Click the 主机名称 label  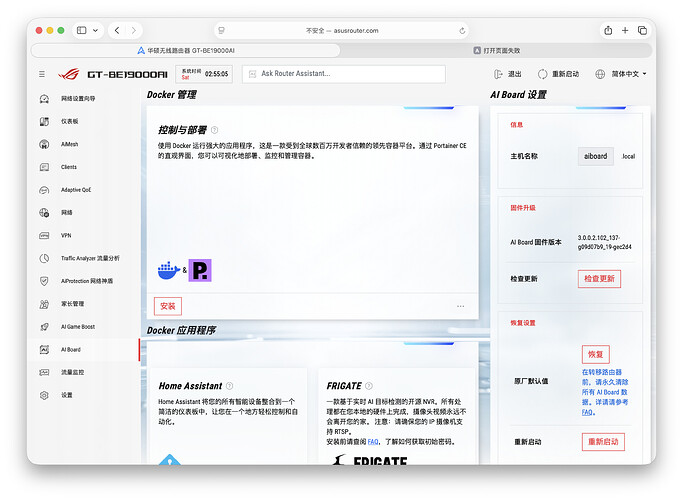[524, 156]
